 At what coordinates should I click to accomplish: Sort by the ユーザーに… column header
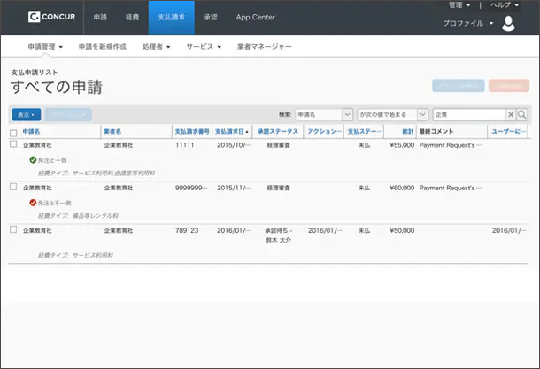click(509, 131)
